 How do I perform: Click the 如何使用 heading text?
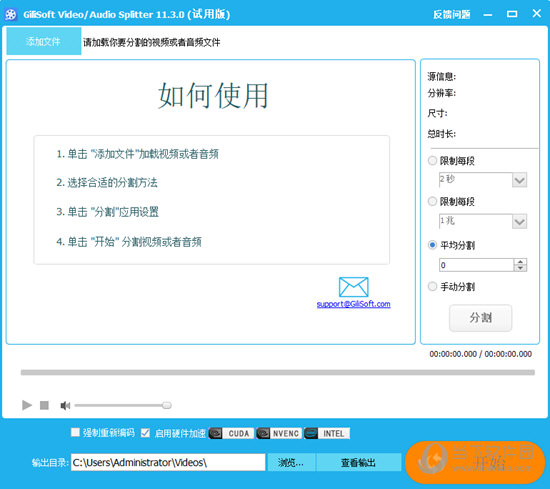click(213, 95)
